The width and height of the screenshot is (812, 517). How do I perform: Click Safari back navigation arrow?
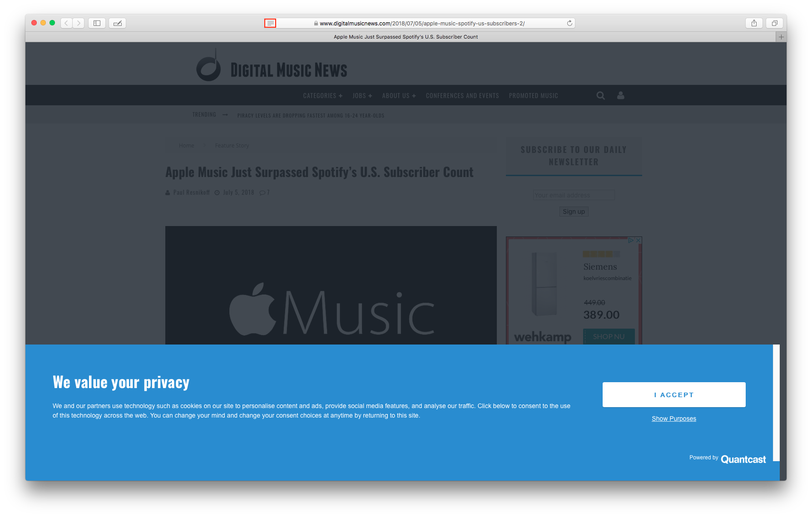[66, 23]
